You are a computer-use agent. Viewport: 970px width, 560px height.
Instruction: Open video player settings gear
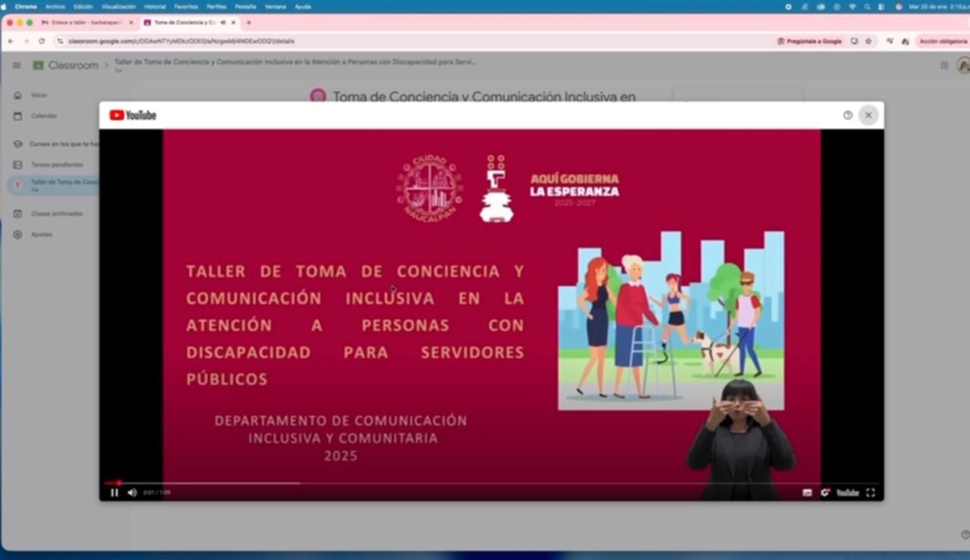824,493
